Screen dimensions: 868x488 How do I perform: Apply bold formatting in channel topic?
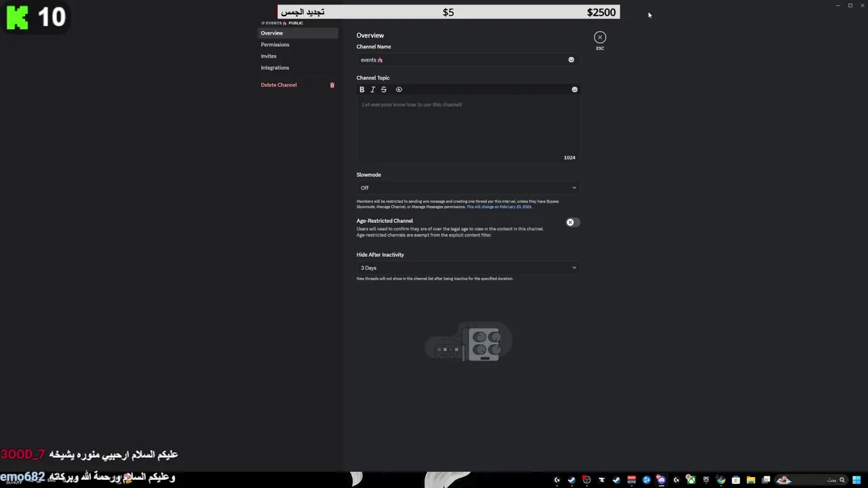pyautogui.click(x=362, y=89)
